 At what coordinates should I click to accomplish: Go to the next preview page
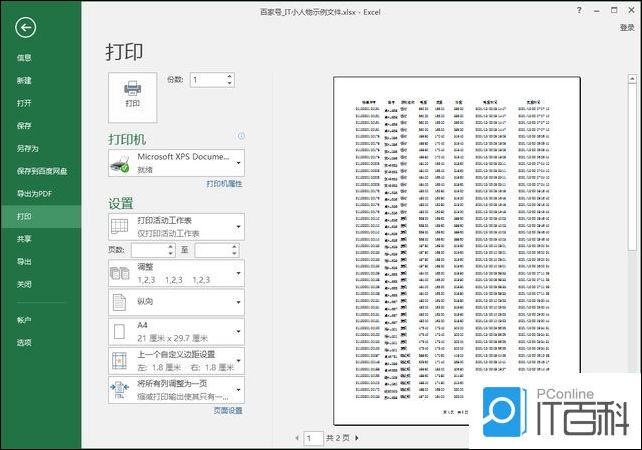[357, 438]
